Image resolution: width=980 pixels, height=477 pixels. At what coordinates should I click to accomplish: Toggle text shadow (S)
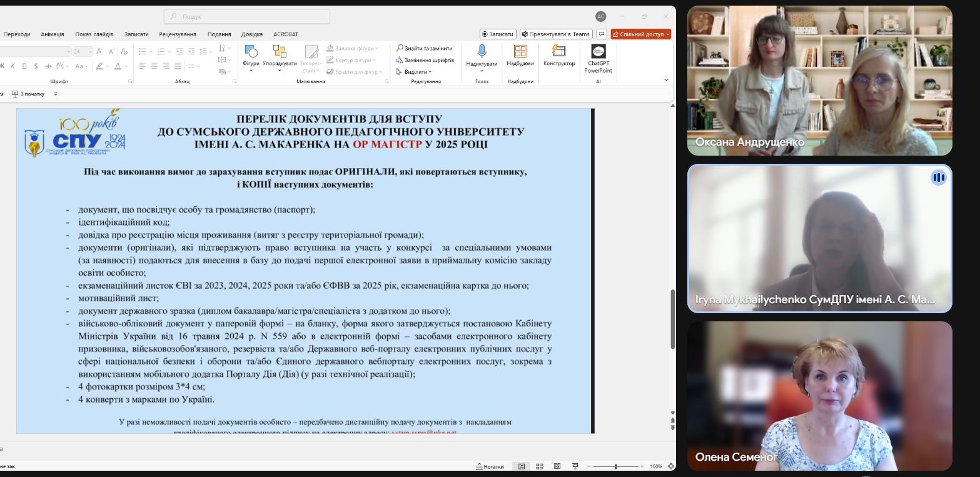coord(36,66)
